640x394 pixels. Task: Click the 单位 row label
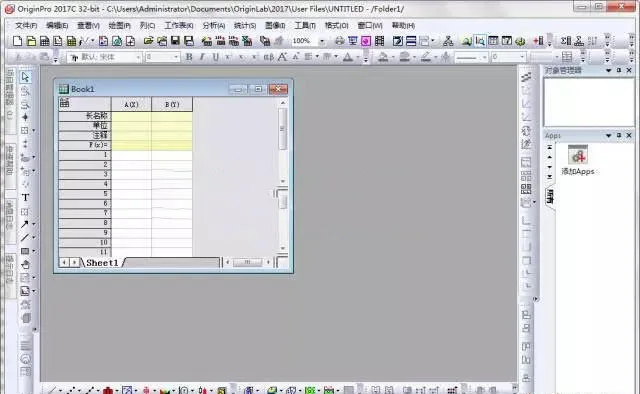[x=84, y=126]
